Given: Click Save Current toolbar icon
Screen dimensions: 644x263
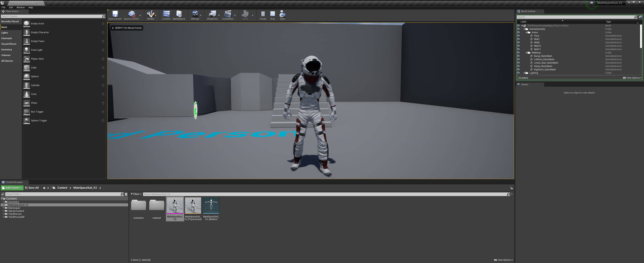Looking at the screenshot, I should point(115,15).
